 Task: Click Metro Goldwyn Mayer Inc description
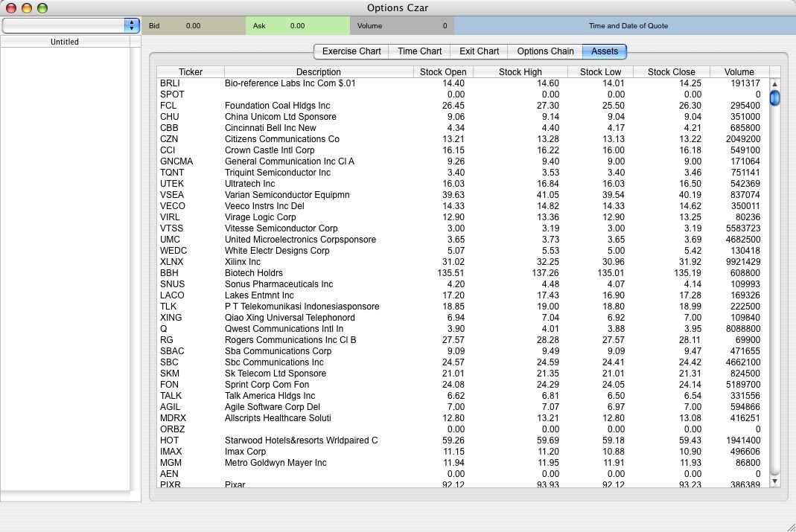coord(276,463)
